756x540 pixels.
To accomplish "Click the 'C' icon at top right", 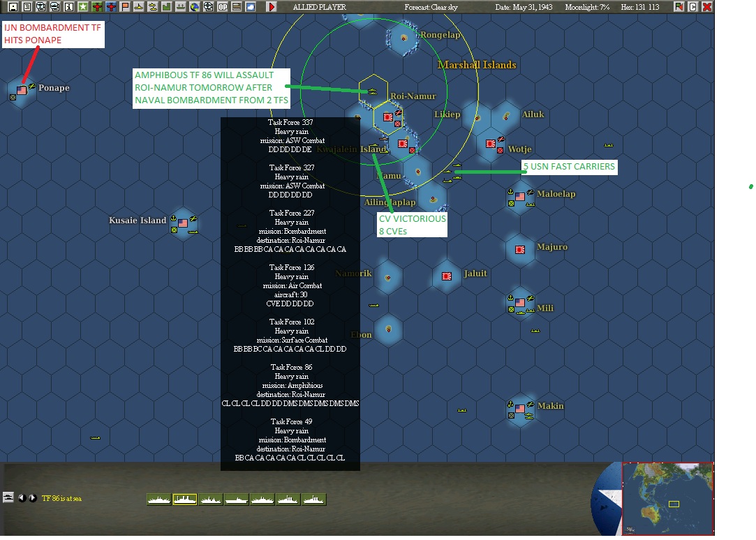I will [693, 7].
